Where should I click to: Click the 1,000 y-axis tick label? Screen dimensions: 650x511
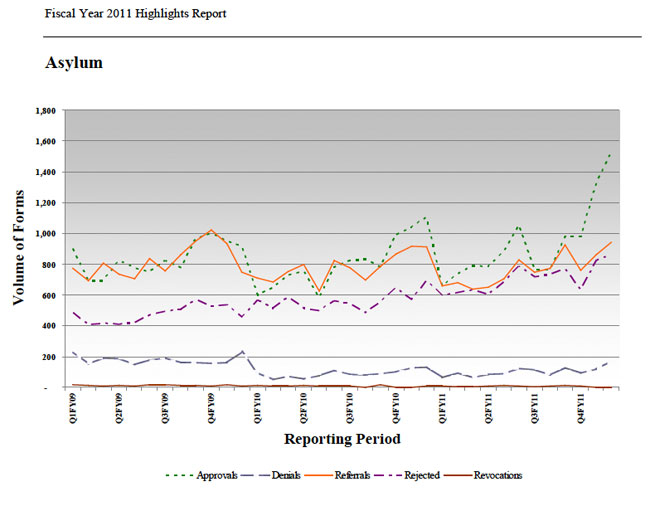45,233
